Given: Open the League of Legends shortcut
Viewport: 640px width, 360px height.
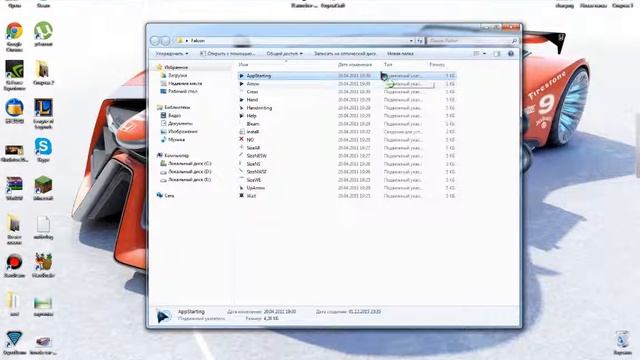Looking at the screenshot, I should (43, 113).
